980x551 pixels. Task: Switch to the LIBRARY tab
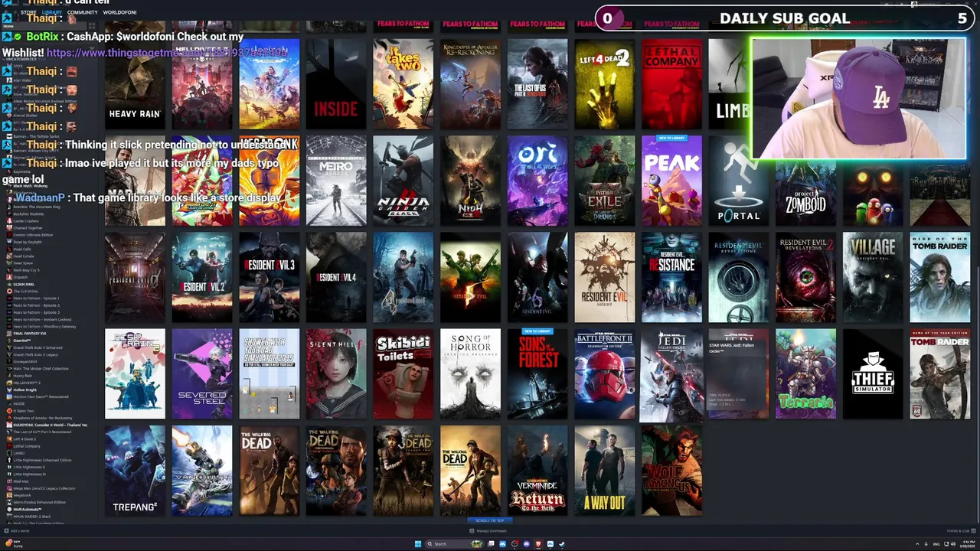tap(52, 12)
